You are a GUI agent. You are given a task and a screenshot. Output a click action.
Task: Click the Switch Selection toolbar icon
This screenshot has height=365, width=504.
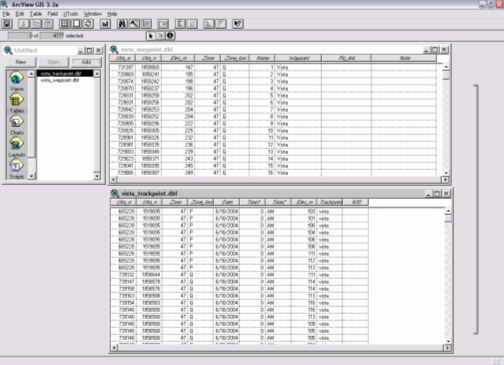(x=88, y=24)
